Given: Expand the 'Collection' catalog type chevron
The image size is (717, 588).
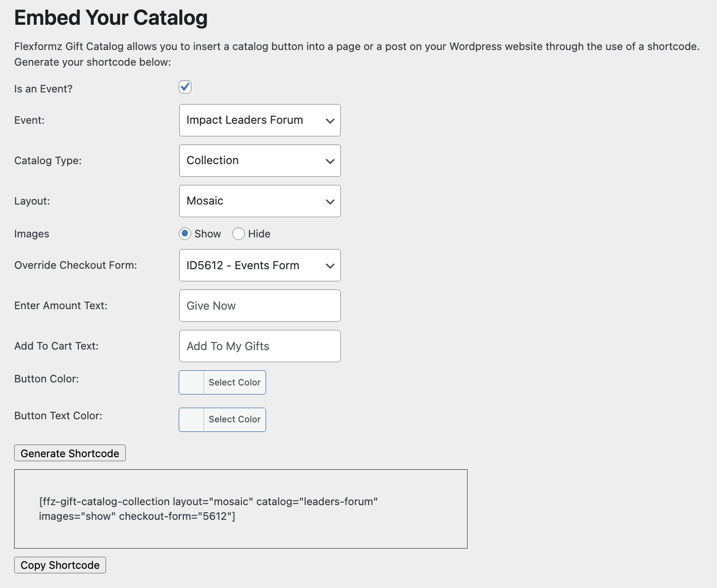Looking at the screenshot, I should click(330, 161).
